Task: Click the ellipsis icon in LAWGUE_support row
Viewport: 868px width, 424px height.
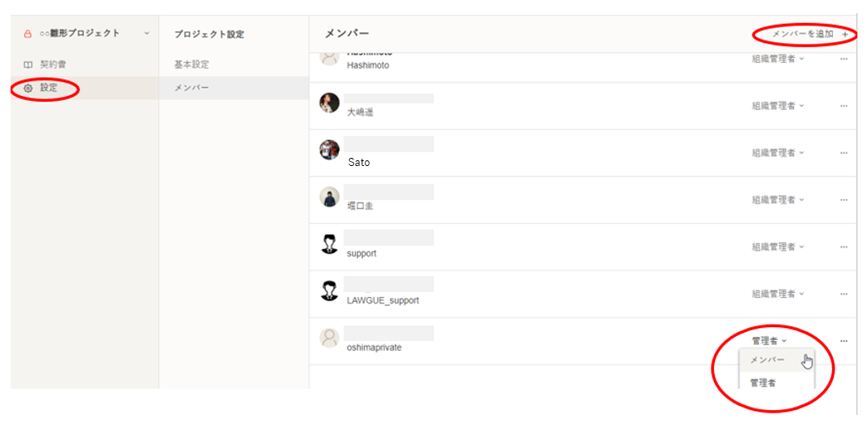Action: click(x=844, y=294)
